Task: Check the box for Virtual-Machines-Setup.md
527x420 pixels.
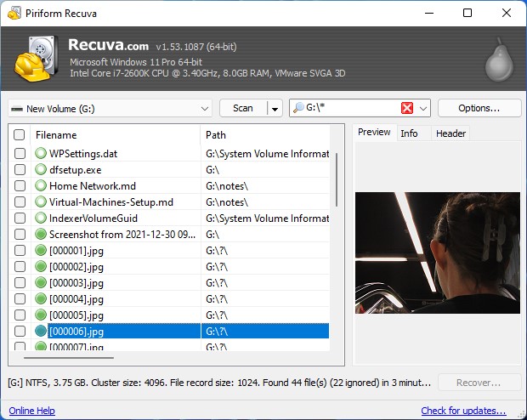Action: [20, 202]
